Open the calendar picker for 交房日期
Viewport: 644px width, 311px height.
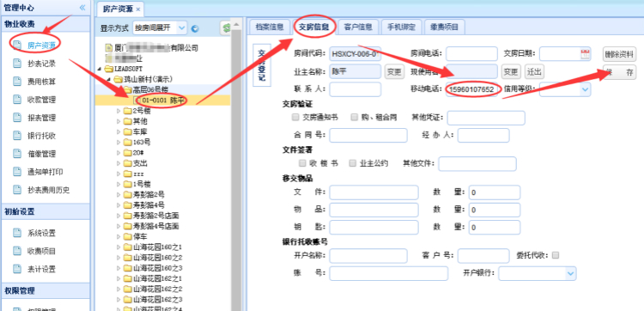[x=586, y=54]
